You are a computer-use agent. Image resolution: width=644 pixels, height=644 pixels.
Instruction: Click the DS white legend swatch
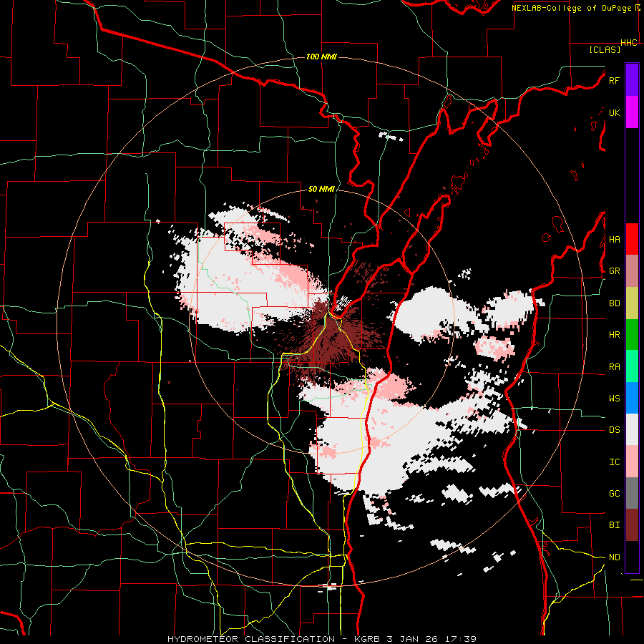click(x=632, y=429)
